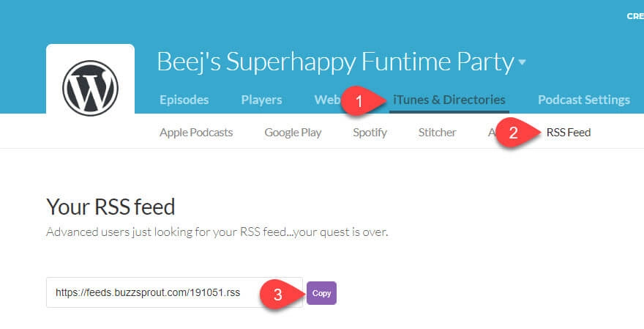This screenshot has height=329, width=644.
Task: Click the RSS feed URL field
Action: click(x=154, y=292)
